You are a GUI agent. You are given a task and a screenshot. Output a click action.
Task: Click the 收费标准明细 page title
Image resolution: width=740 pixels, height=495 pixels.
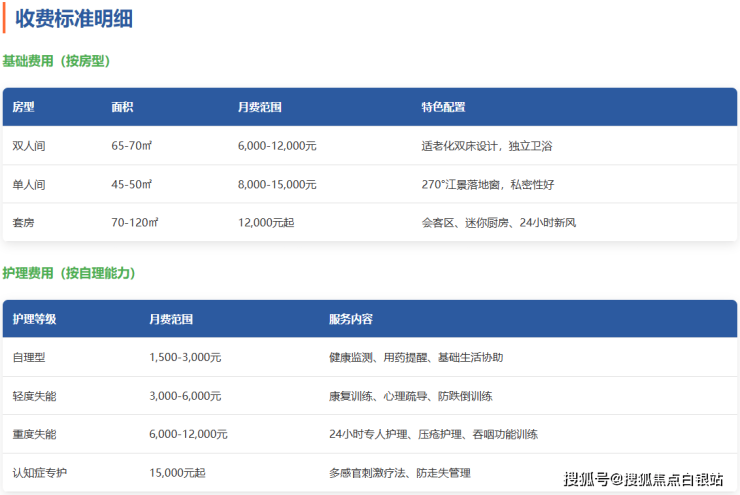74,19
